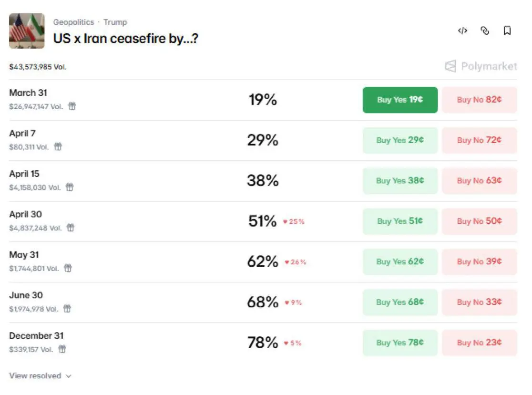Buy No at 33¢ for June 30
The width and height of the screenshot is (532, 395).
coord(479,302)
